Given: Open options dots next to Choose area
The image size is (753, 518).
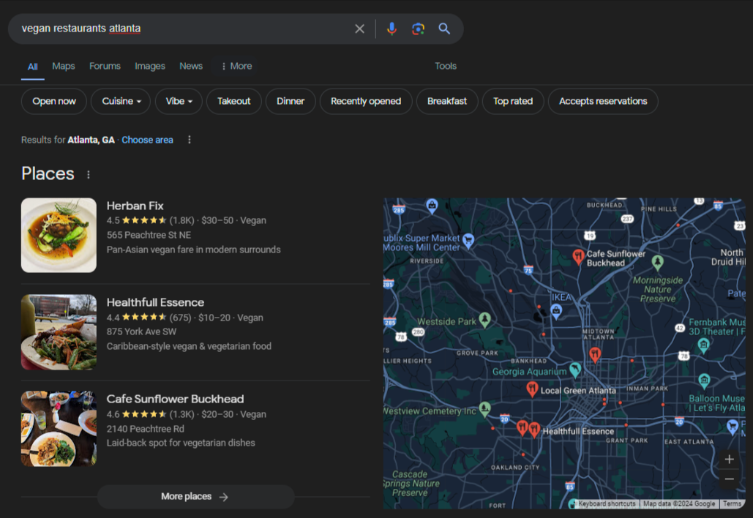Looking at the screenshot, I should coord(189,140).
